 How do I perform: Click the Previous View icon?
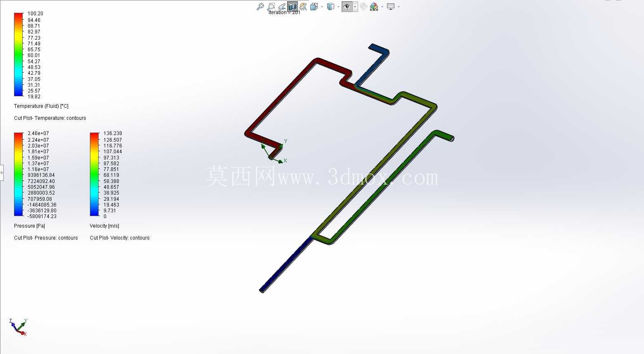click(282, 7)
